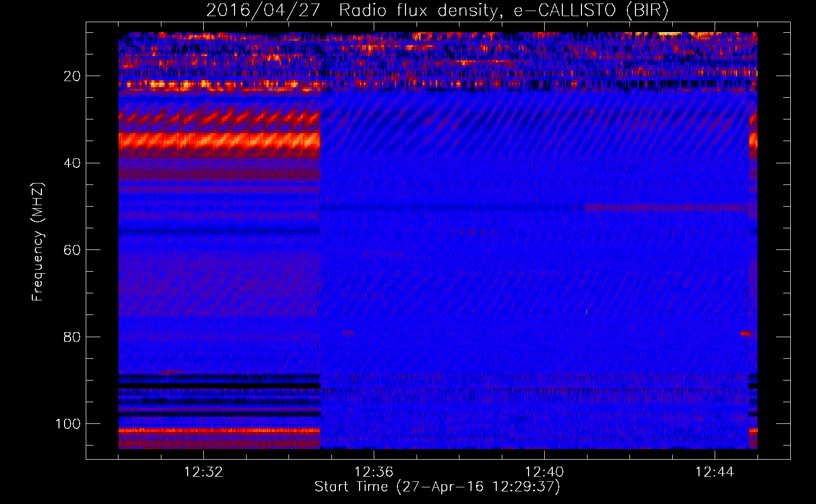Click the 12:32 time tick label
The height and width of the screenshot is (504, 816).
coord(203,472)
